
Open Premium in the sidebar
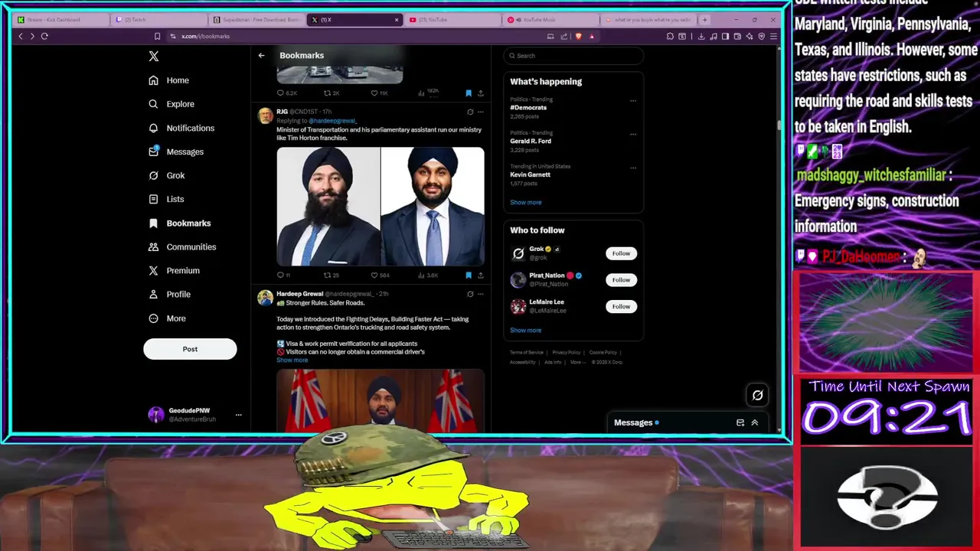[x=174, y=270]
